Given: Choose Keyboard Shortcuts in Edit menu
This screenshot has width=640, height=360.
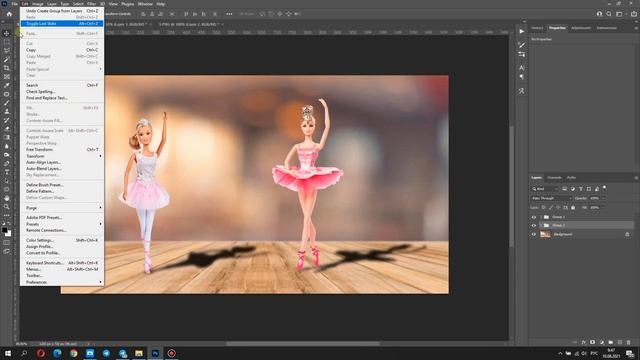Looking at the screenshot, I should pos(62,263).
